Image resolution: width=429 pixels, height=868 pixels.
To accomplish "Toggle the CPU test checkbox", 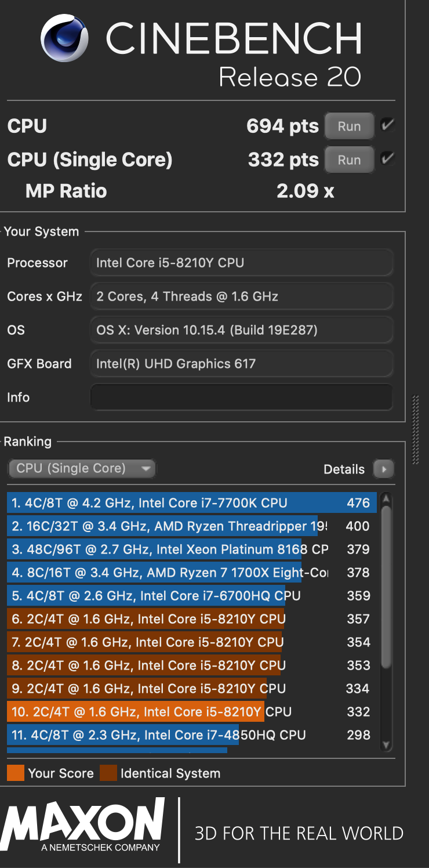I will pyautogui.click(x=387, y=125).
